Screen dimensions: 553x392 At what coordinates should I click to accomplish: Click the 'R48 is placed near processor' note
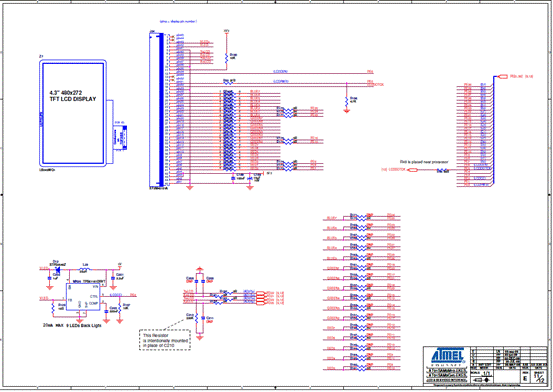(x=424, y=162)
